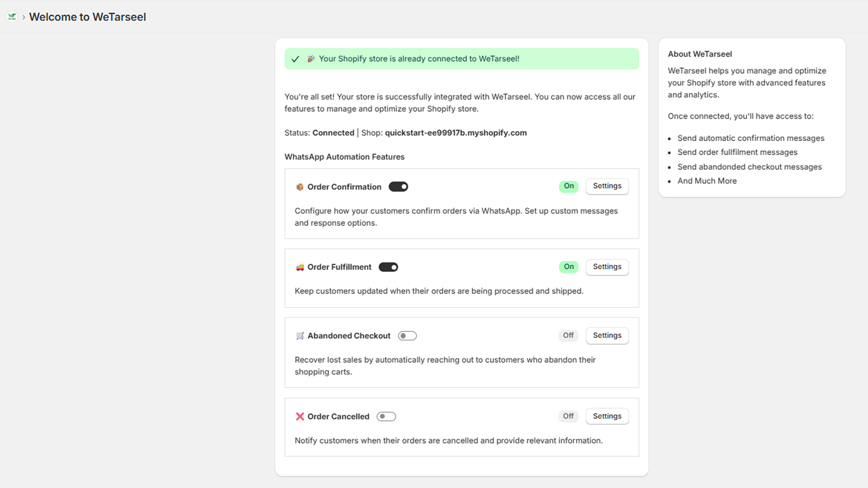This screenshot has width=868, height=488.
Task: Click 'Send abandonded checkout messages' list item
Action: coord(749,167)
